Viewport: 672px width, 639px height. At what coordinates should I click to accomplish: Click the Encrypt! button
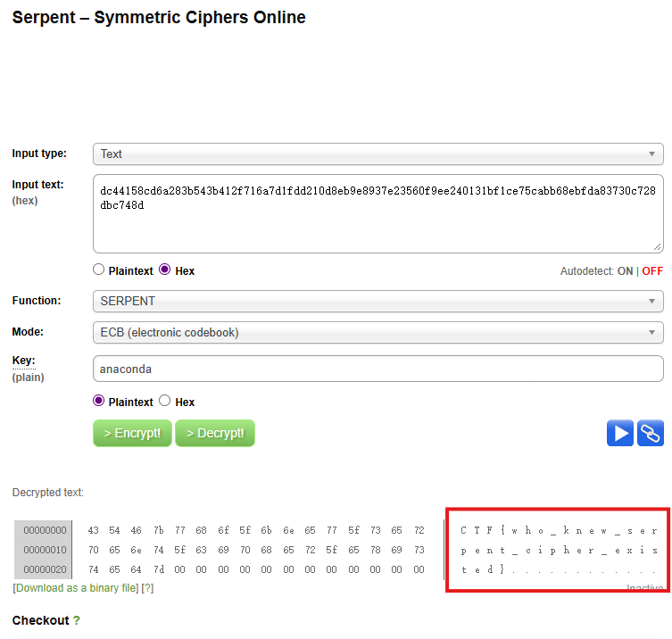pos(132,433)
